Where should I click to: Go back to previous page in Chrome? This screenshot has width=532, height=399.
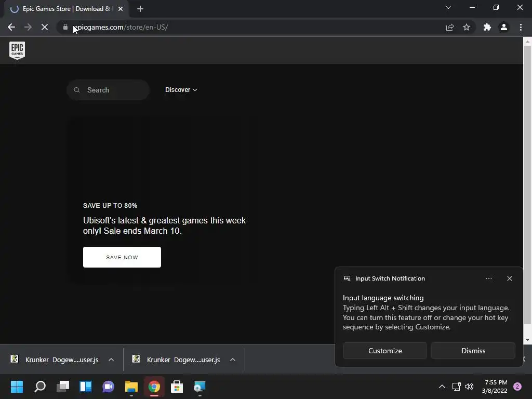click(x=11, y=27)
